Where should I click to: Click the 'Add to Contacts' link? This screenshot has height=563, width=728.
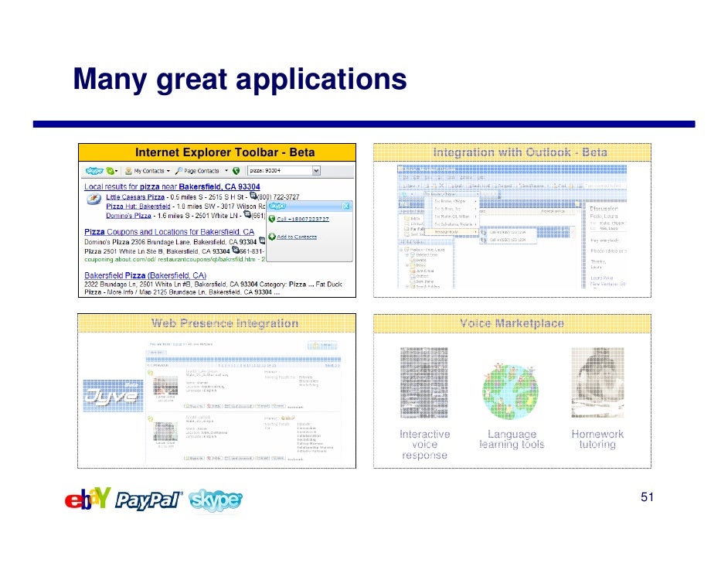click(297, 237)
